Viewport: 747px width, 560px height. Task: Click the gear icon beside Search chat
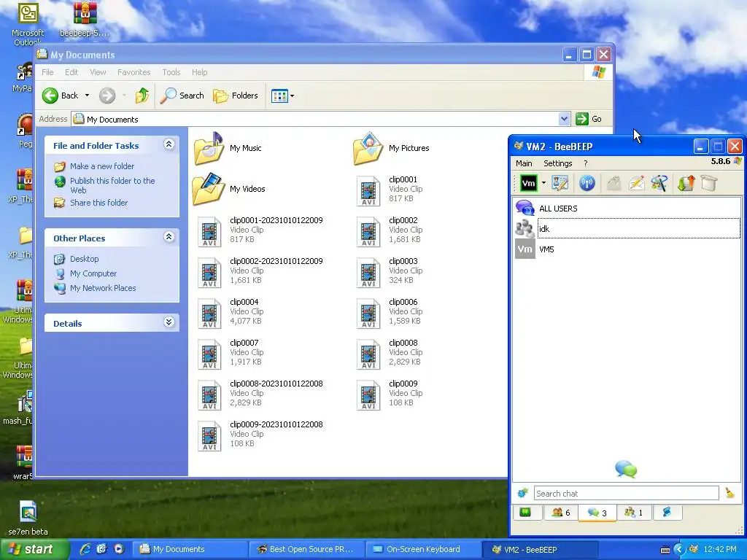point(522,494)
